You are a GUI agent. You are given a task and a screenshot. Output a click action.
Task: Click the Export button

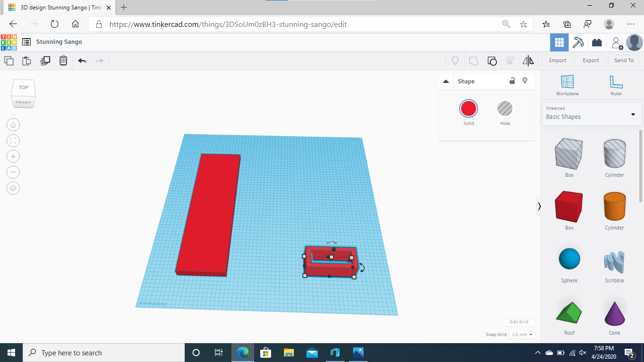click(x=591, y=60)
